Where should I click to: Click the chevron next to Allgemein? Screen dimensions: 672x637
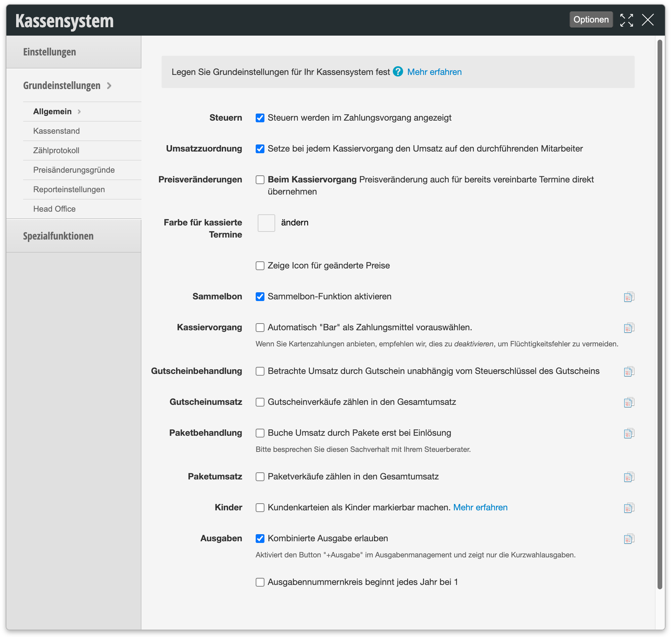tap(79, 112)
